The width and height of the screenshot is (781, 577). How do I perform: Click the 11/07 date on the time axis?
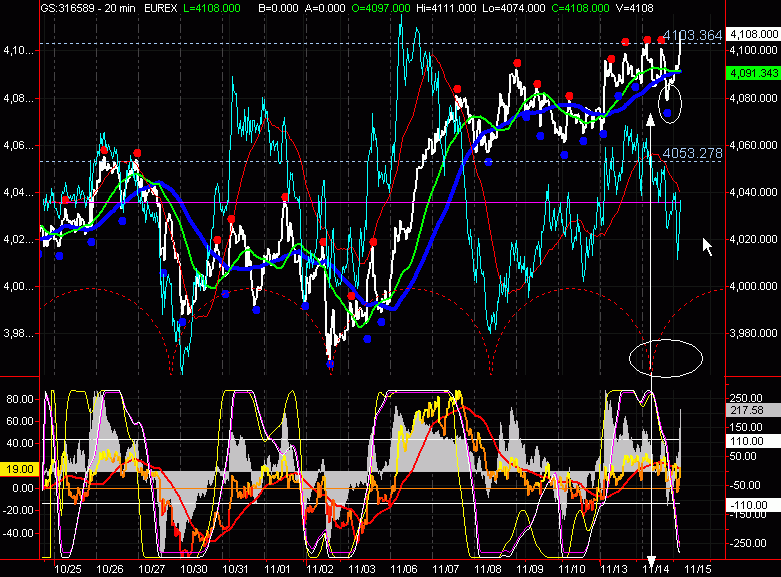(446, 569)
